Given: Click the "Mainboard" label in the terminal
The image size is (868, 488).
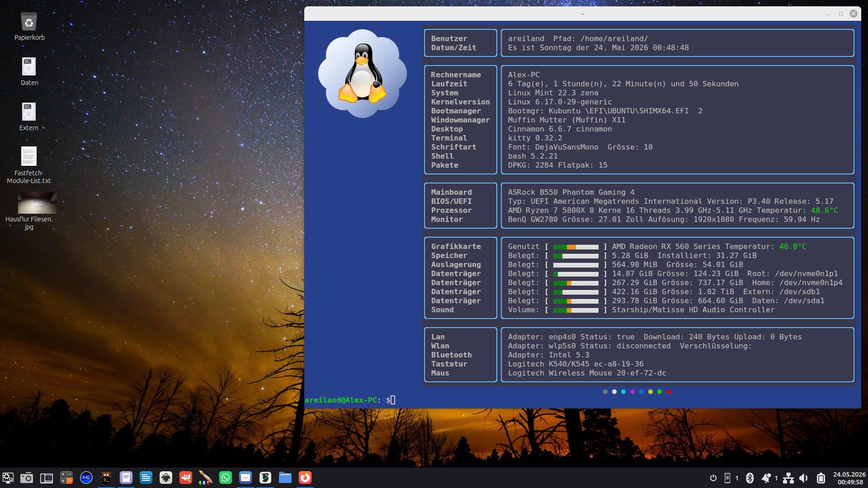Looking at the screenshot, I should pos(451,192).
